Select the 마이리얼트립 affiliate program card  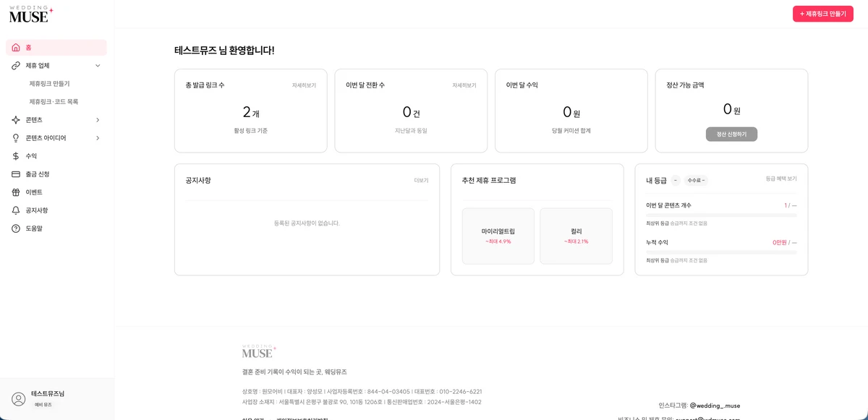[498, 236]
